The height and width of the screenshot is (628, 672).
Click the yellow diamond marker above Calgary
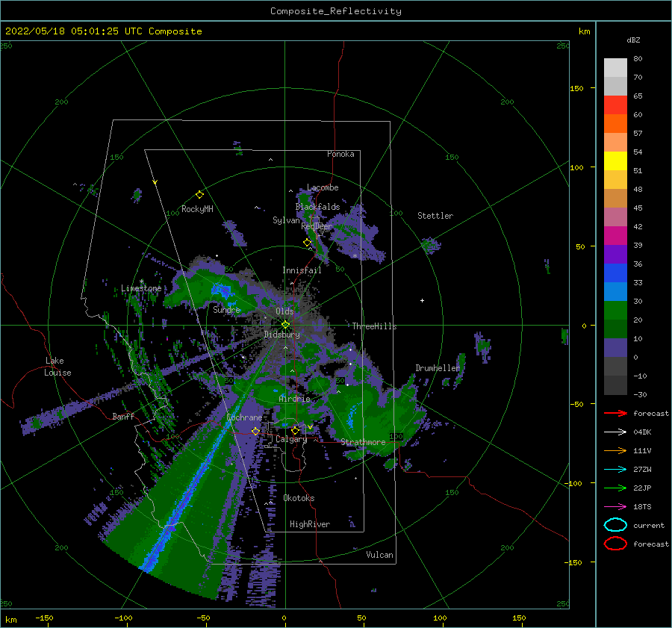click(x=295, y=430)
